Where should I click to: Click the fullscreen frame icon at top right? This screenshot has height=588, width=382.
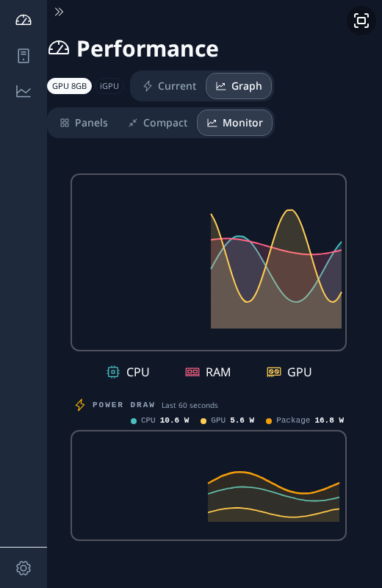pyautogui.click(x=361, y=21)
